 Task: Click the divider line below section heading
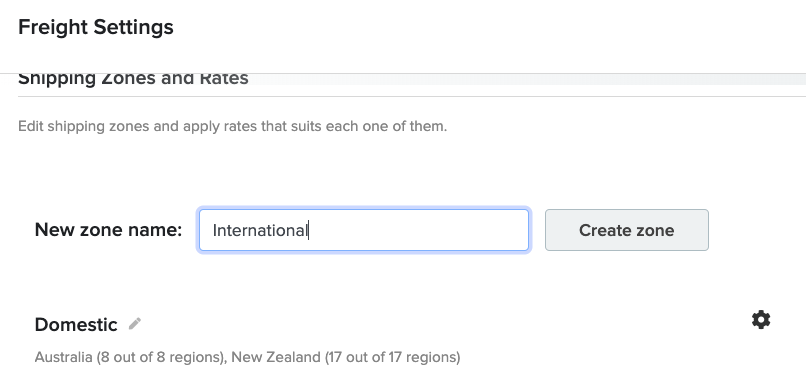412,96
